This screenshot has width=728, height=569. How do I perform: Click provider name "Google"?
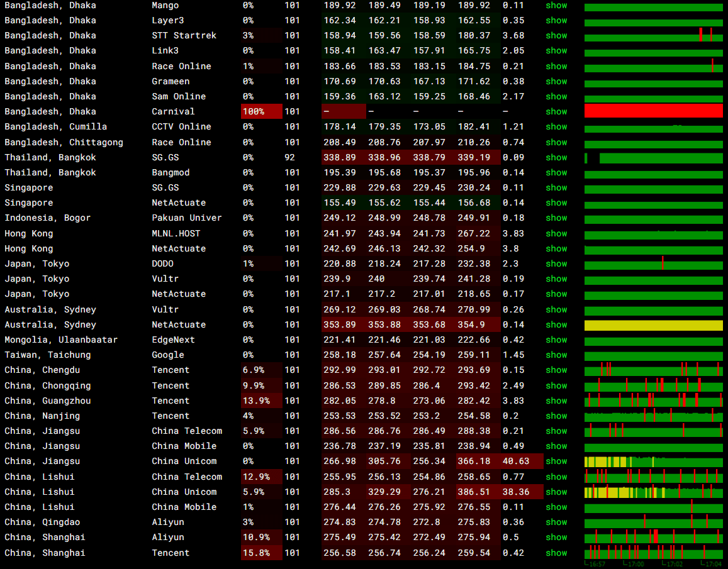point(167,355)
